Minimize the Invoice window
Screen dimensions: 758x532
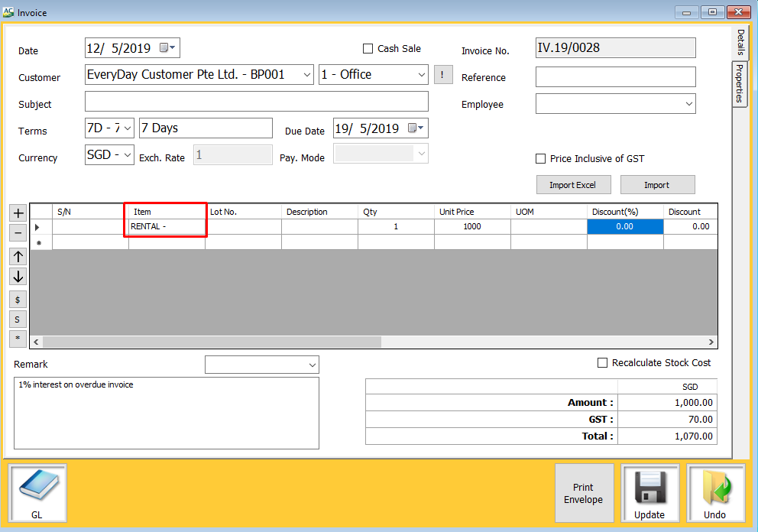(x=686, y=12)
